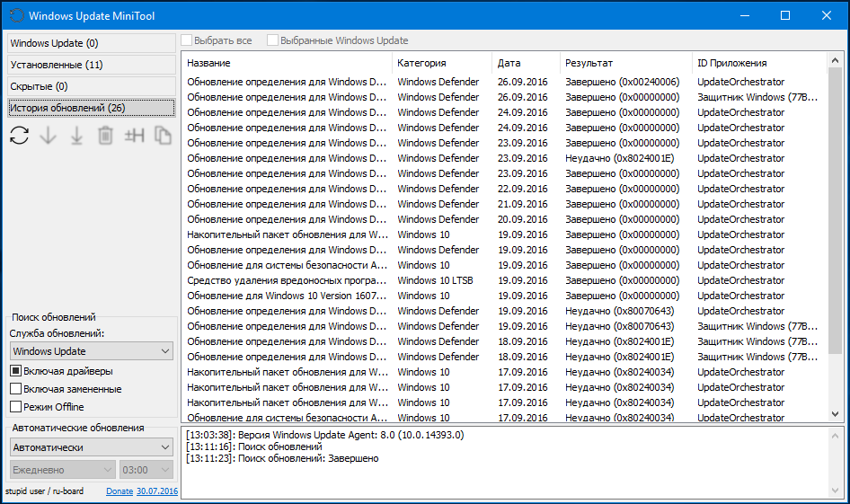Click the copy to clipboard icon

point(163,136)
